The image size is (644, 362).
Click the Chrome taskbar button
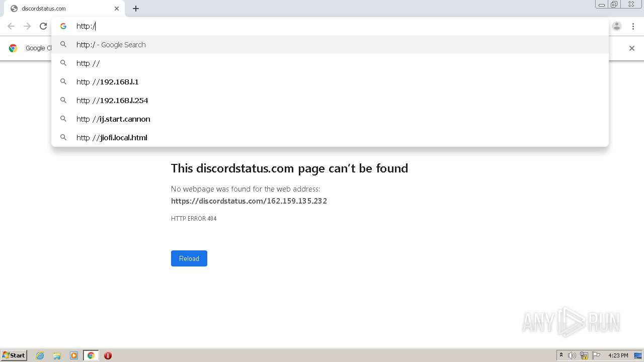click(x=91, y=355)
